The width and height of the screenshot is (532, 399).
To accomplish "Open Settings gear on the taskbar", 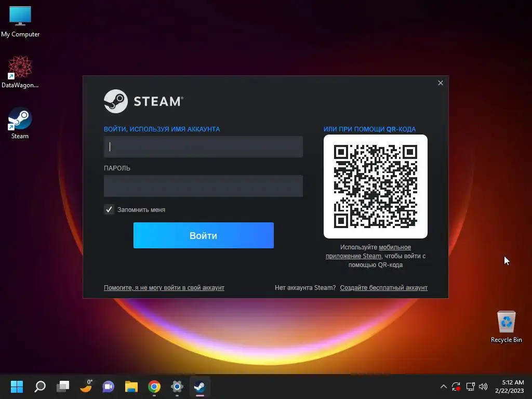I will tap(177, 387).
